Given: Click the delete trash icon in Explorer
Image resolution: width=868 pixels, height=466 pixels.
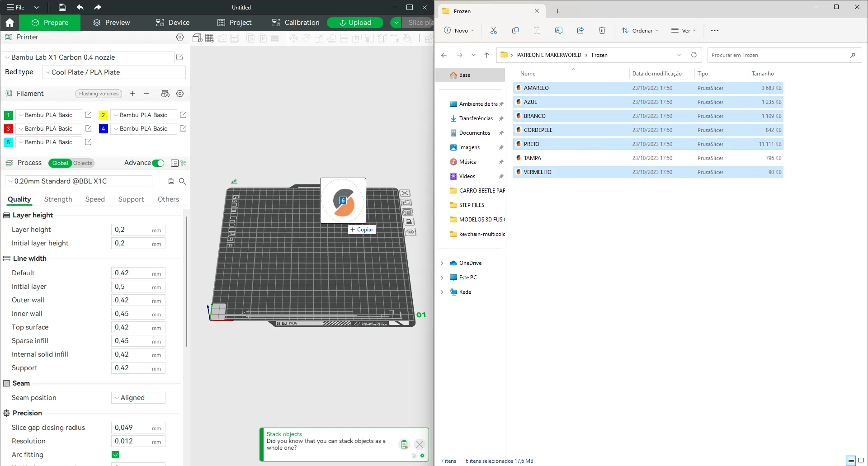Looking at the screenshot, I should pos(602,30).
